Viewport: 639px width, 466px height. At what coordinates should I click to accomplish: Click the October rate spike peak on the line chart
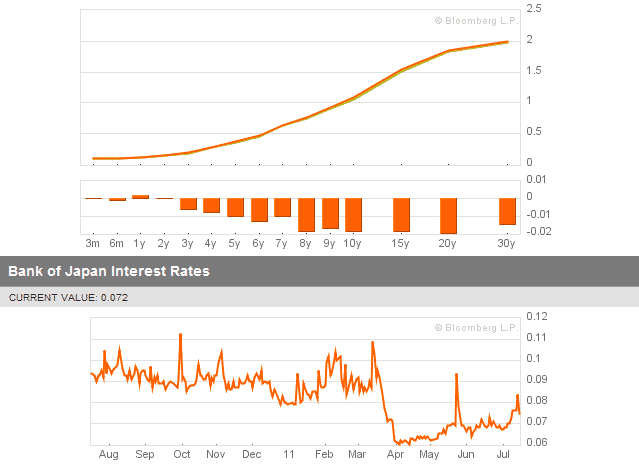[180, 335]
